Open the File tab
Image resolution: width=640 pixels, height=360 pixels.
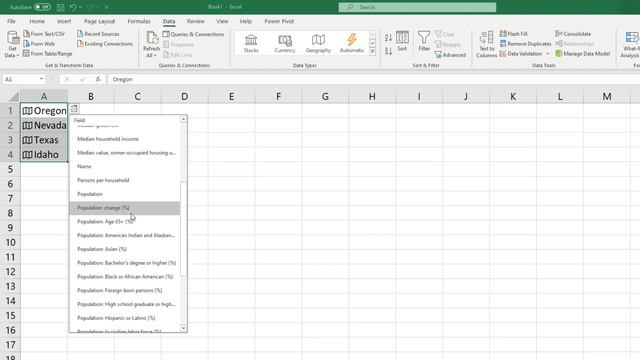[x=11, y=21]
